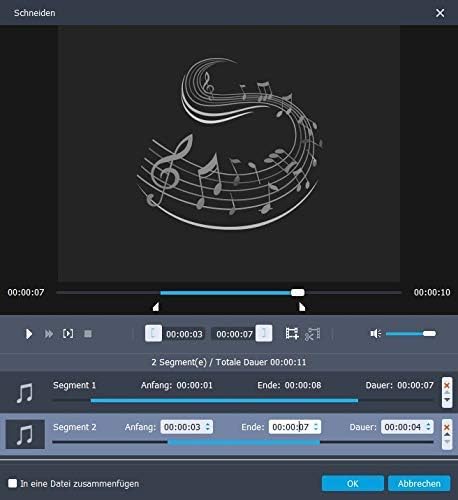This screenshot has height=500, width=458.
Task: Click the Abbrechen button
Action: [x=419, y=483]
